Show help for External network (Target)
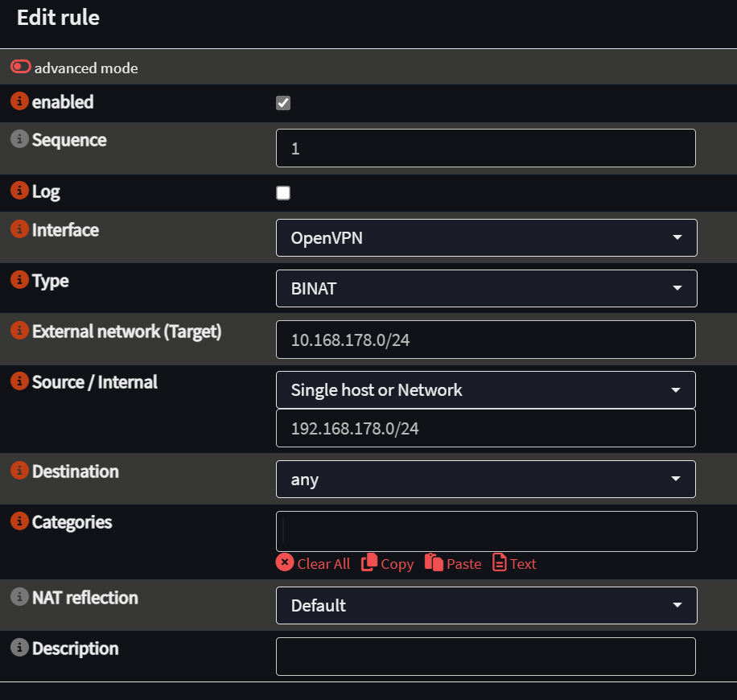Image resolution: width=737 pixels, height=700 pixels. [x=20, y=331]
